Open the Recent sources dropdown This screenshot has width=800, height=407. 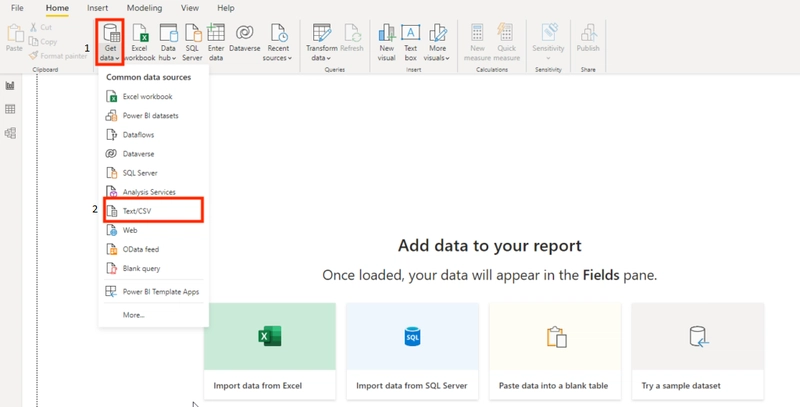coord(278,43)
